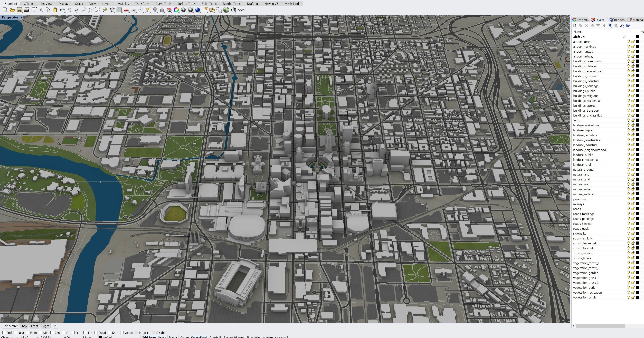Open the layer filter funnel icon
This screenshot has width=644, height=338.
click(610, 25)
